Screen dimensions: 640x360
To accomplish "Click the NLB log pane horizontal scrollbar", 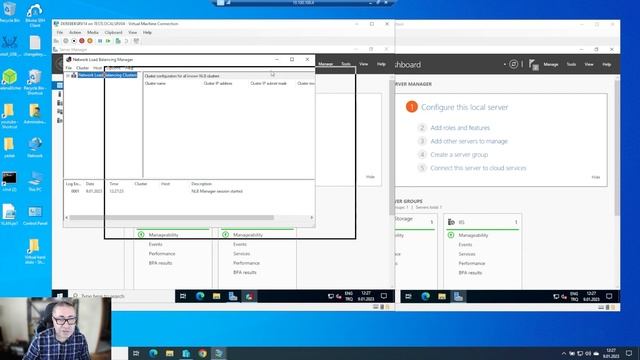I will pyautogui.click(x=171, y=218).
